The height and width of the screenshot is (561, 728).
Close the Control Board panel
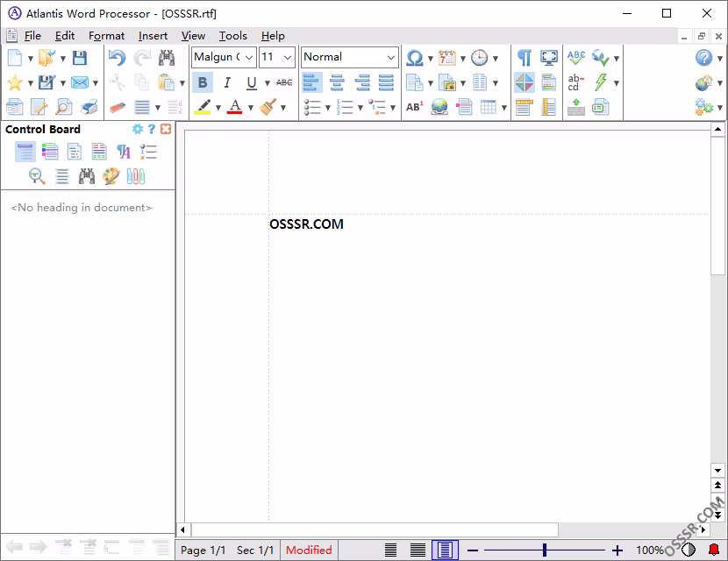tap(166, 129)
